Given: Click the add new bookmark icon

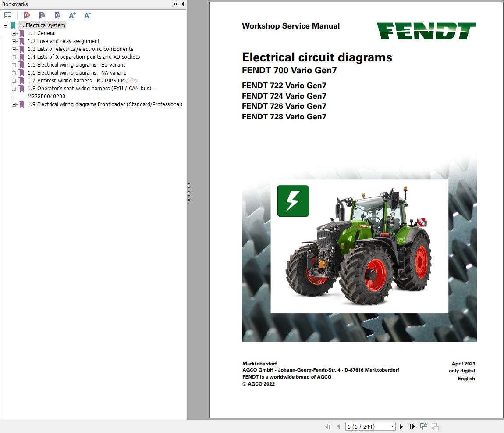Looking at the screenshot, I should 42,15.
